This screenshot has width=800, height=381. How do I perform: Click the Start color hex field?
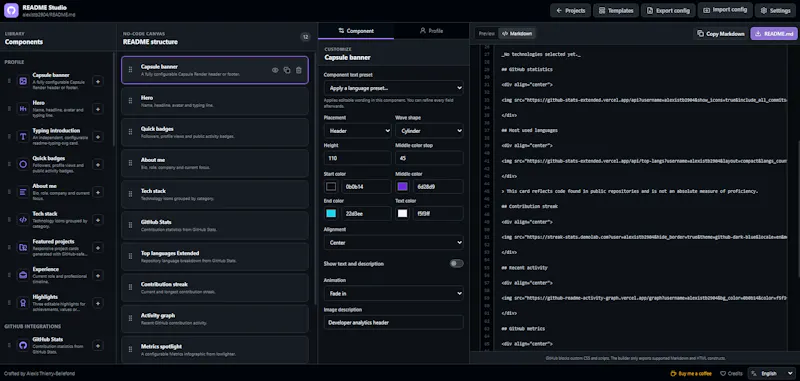click(x=366, y=187)
